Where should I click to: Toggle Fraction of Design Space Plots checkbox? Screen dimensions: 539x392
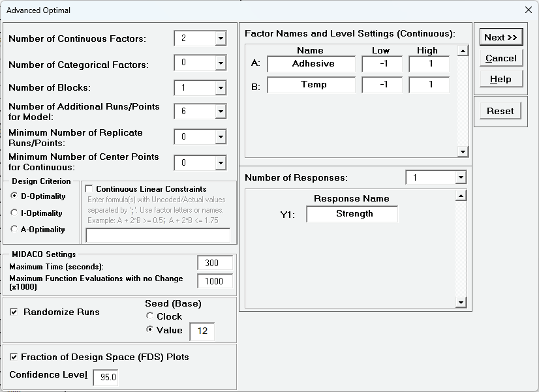[14, 357]
